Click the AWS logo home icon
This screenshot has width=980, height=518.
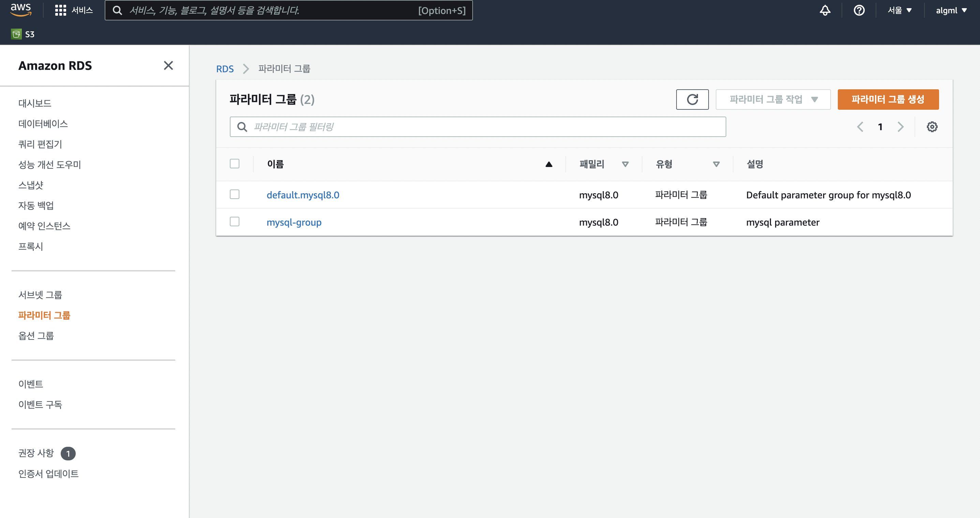tap(20, 10)
